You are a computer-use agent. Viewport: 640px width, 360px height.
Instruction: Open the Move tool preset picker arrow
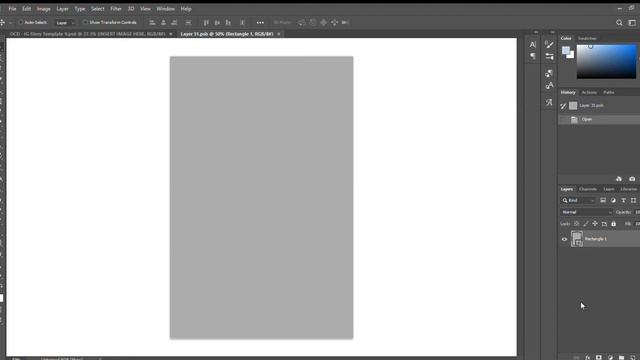10,23
